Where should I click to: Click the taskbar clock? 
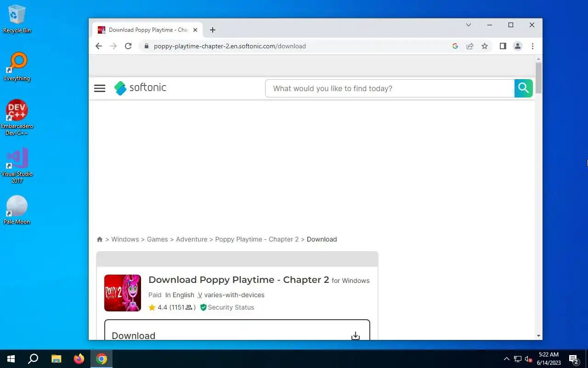[548, 359]
